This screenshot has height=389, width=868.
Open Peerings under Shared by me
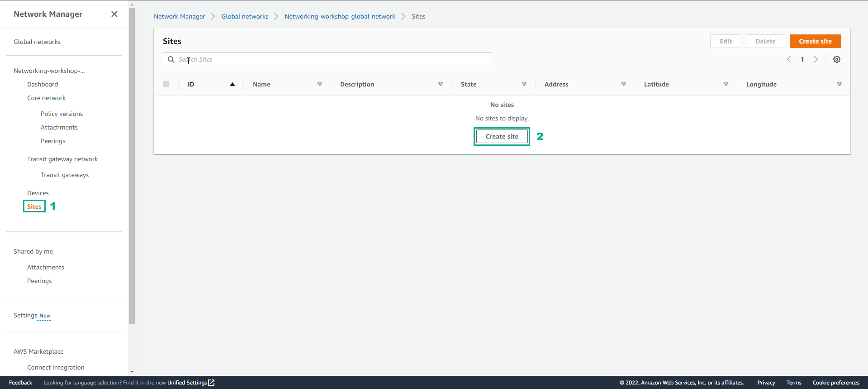click(39, 281)
